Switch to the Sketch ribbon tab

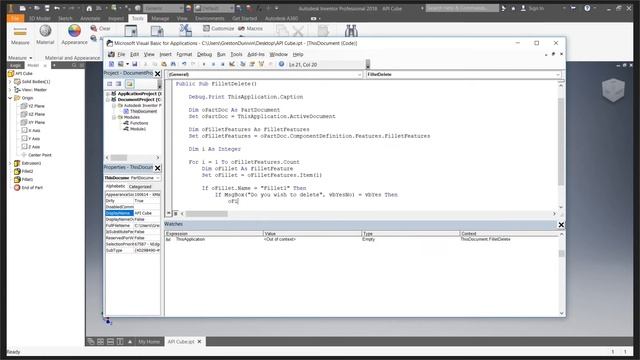(x=65, y=18)
